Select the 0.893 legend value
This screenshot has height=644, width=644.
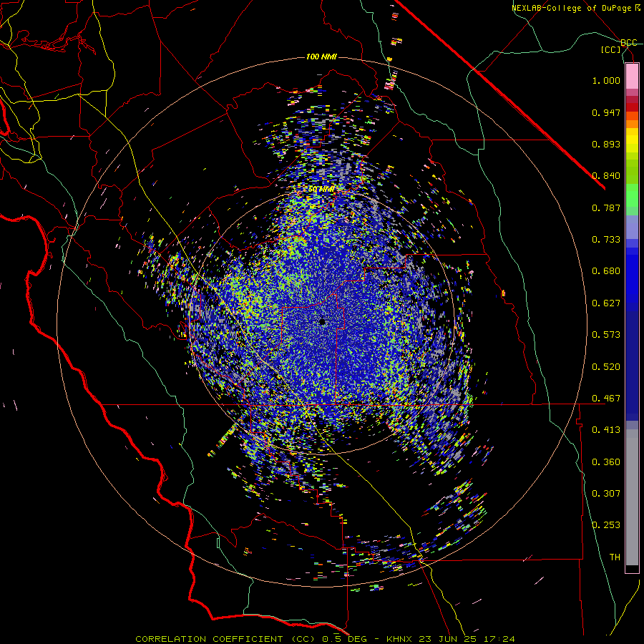606,144
